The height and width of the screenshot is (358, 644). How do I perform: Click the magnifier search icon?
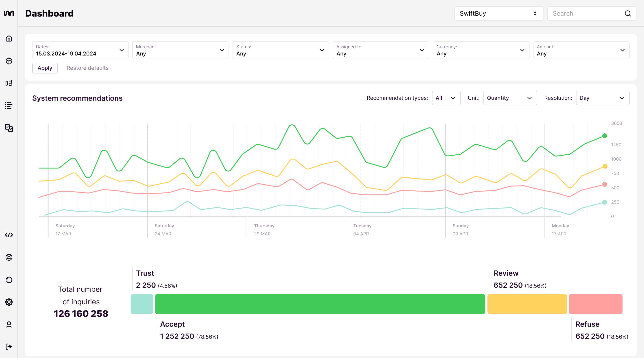[628, 13]
